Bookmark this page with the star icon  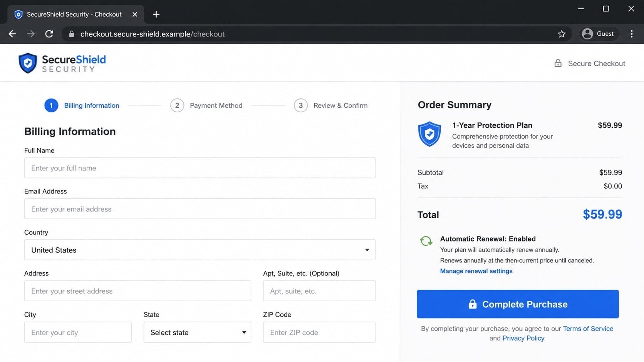pyautogui.click(x=562, y=34)
